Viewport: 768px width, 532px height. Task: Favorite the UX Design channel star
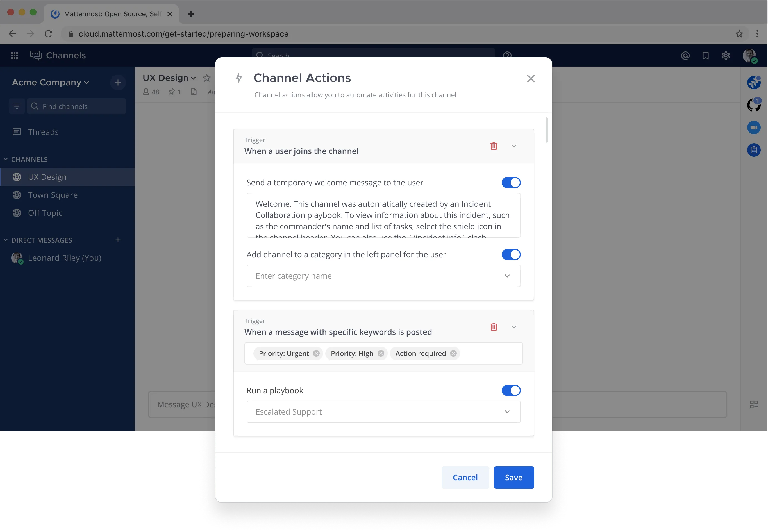point(207,78)
